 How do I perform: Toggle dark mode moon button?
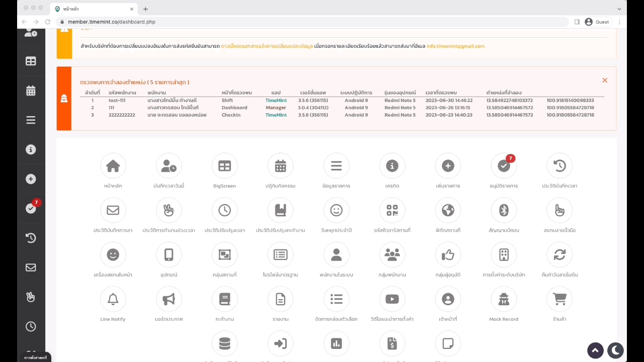pyautogui.click(x=615, y=350)
